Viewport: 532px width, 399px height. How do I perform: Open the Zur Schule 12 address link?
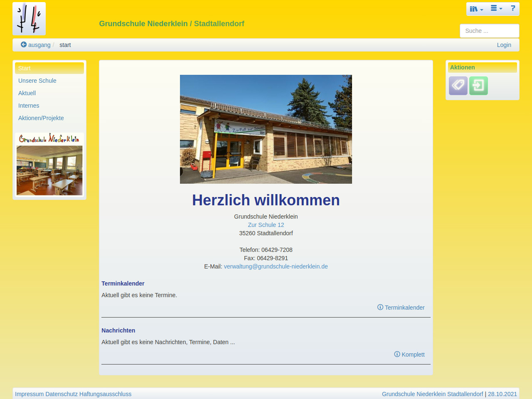(266, 225)
